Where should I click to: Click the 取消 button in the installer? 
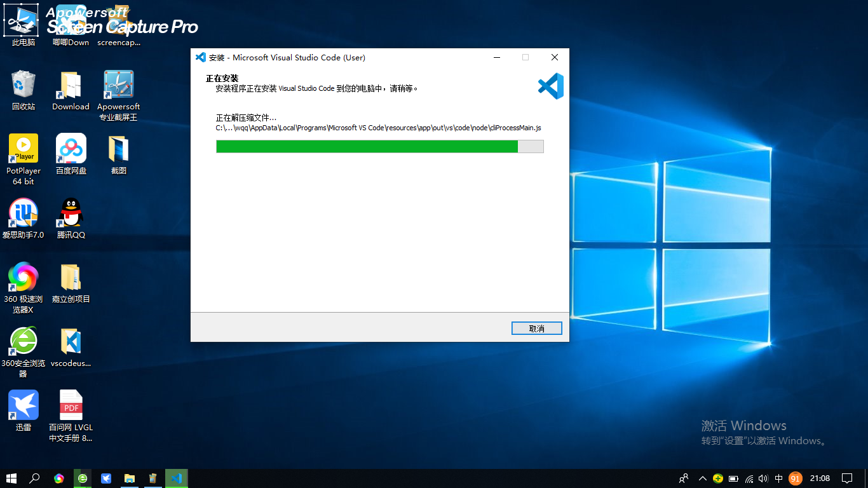[537, 329]
